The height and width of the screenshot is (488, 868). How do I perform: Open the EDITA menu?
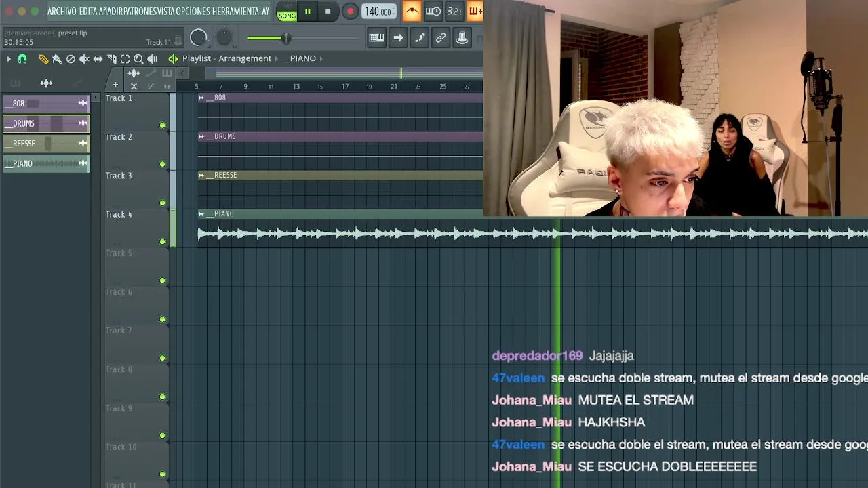click(88, 11)
